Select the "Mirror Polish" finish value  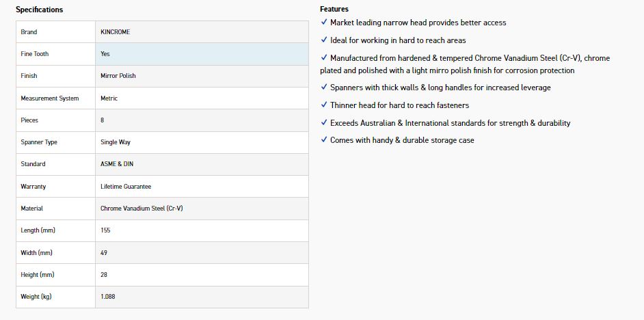(x=118, y=76)
